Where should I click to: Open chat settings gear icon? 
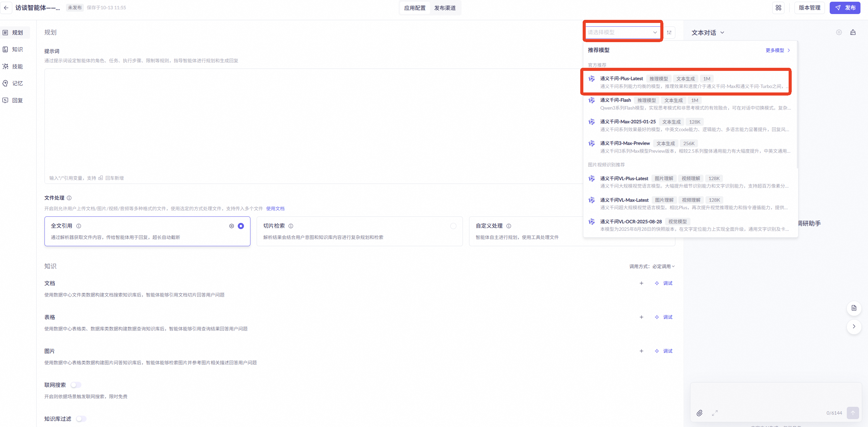click(x=839, y=33)
